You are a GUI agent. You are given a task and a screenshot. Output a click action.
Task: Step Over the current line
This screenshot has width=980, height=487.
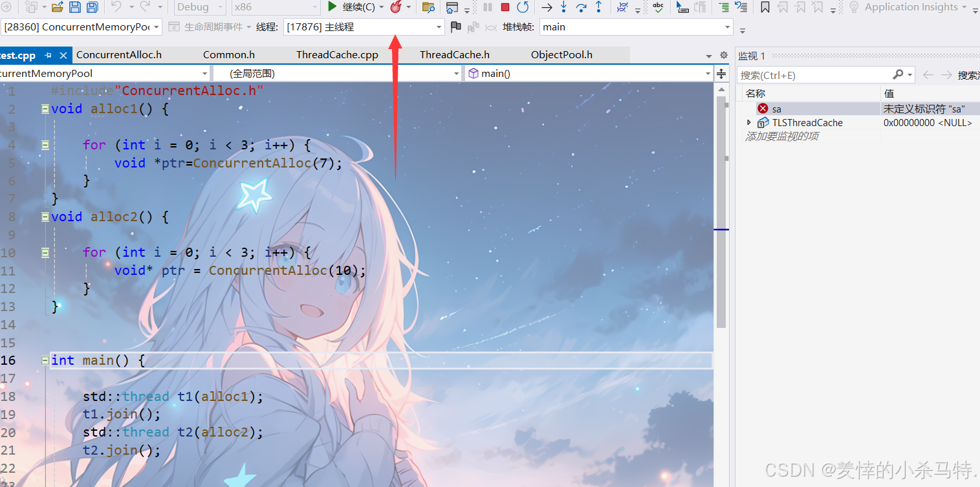coord(581,7)
